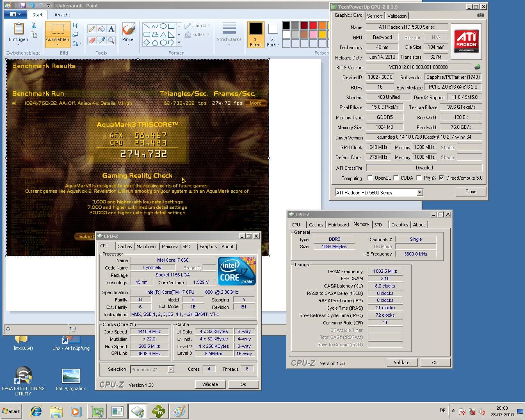This screenshot has width=525, height=420.
Task: Open Caches tab in front CPU-Z window
Action: 125,247
